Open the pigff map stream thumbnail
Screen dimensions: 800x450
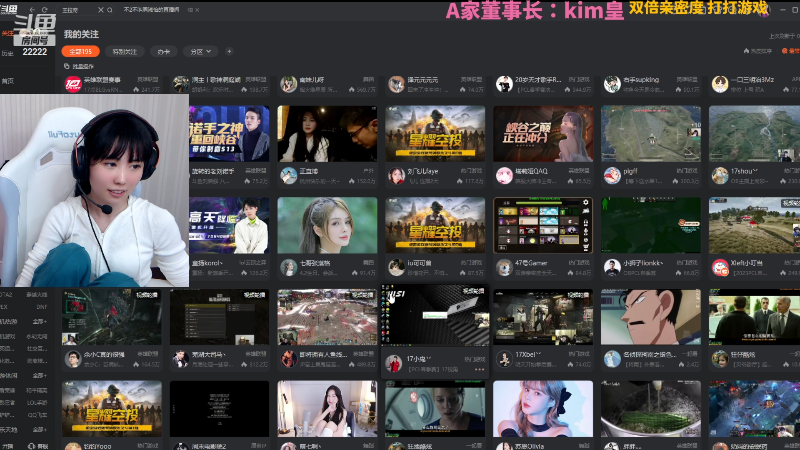[651, 134]
